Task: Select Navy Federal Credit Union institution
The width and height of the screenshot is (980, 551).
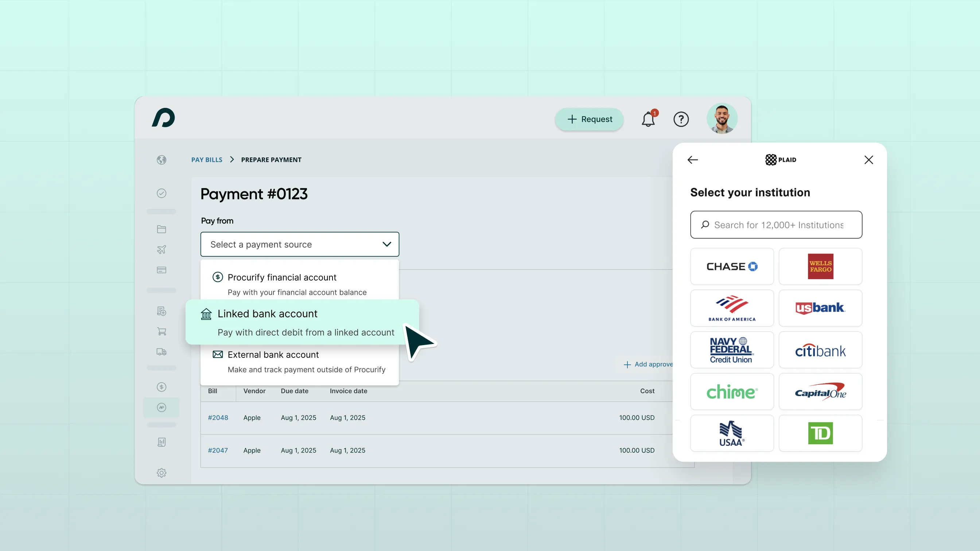Action: (732, 350)
